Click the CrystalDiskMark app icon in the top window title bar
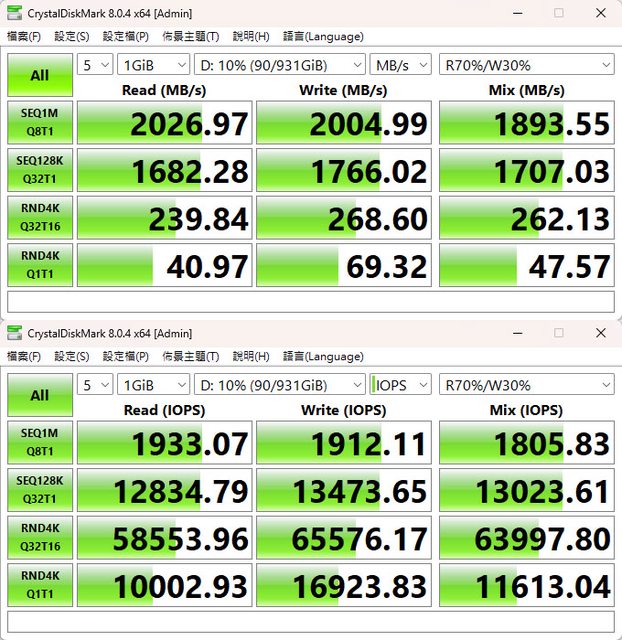The height and width of the screenshot is (640, 622). click(14, 13)
